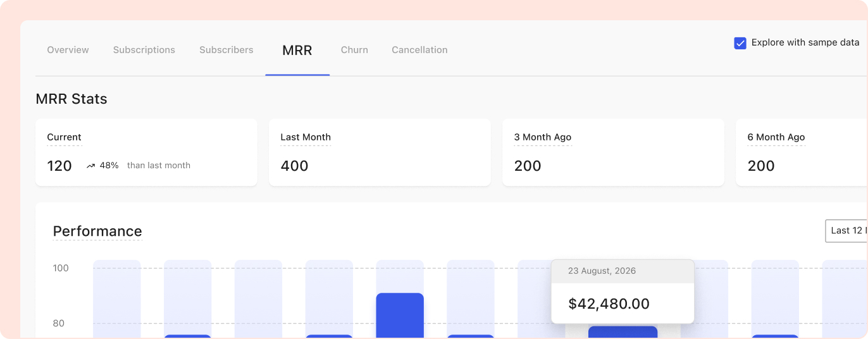Open the Last 12 period dropdown
Image resolution: width=868 pixels, height=339 pixels.
pos(846,231)
